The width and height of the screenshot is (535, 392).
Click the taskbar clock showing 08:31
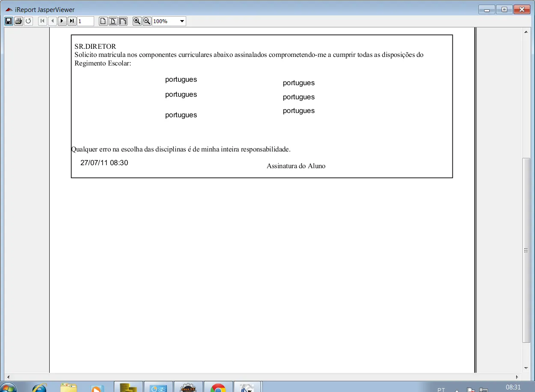coord(513,387)
